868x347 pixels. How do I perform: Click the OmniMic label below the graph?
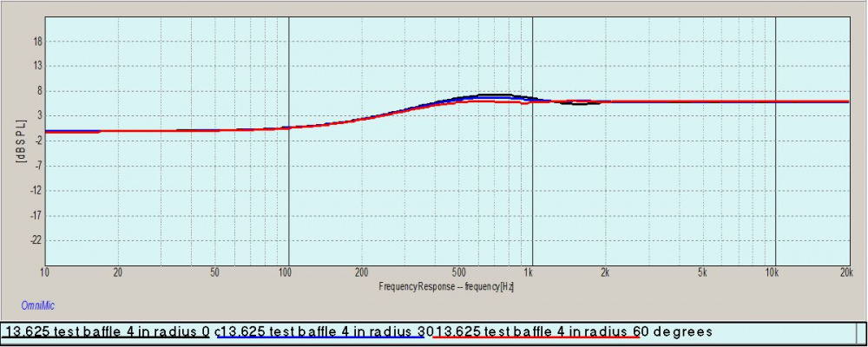[x=37, y=304]
